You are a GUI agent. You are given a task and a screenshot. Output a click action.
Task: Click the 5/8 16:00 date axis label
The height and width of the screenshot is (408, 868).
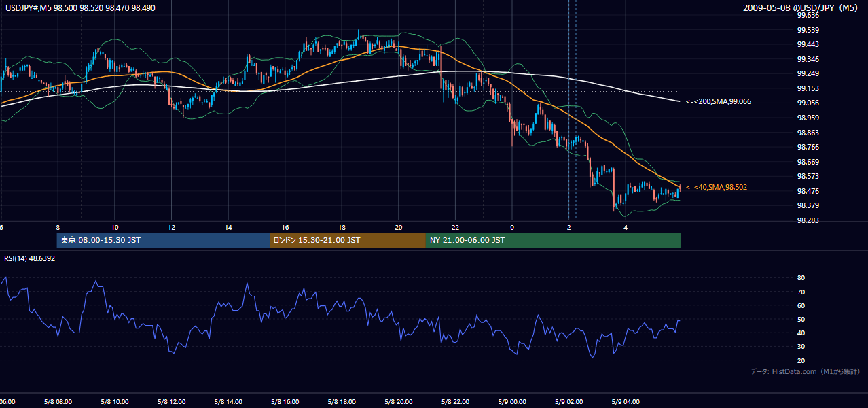click(x=285, y=402)
